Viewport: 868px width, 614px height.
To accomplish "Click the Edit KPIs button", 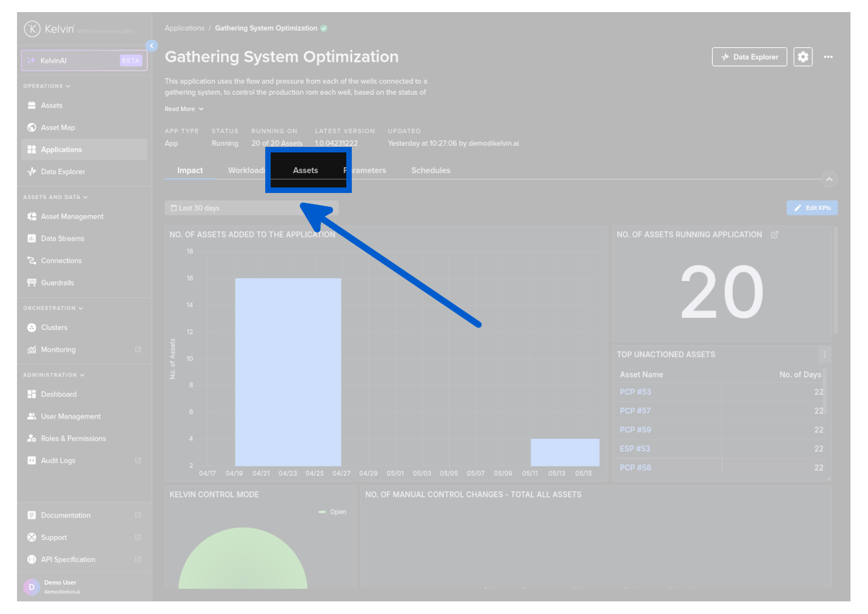I will [x=812, y=208].
